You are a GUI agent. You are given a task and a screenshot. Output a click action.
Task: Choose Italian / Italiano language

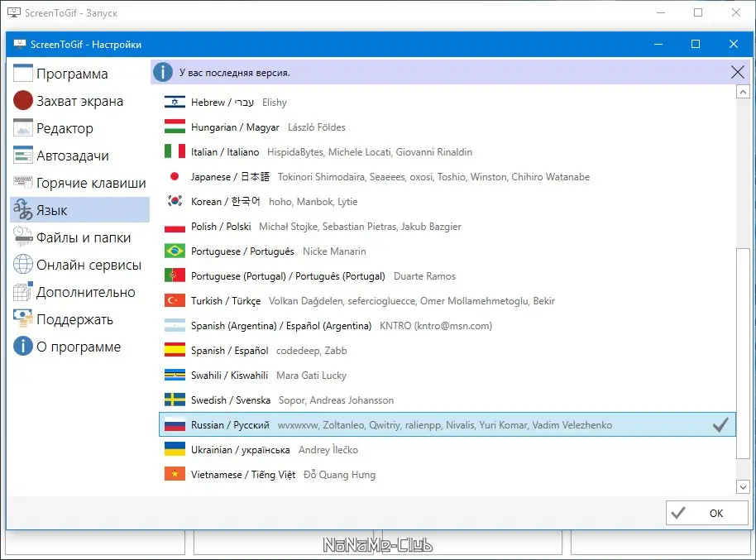click(x=225, y=152)
